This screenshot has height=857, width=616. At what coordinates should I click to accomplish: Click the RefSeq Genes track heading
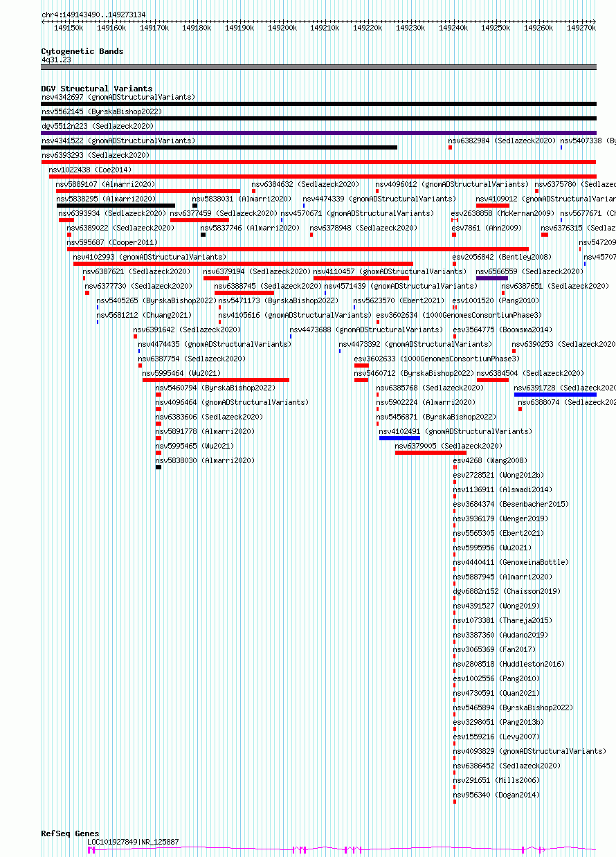[70, 833]
